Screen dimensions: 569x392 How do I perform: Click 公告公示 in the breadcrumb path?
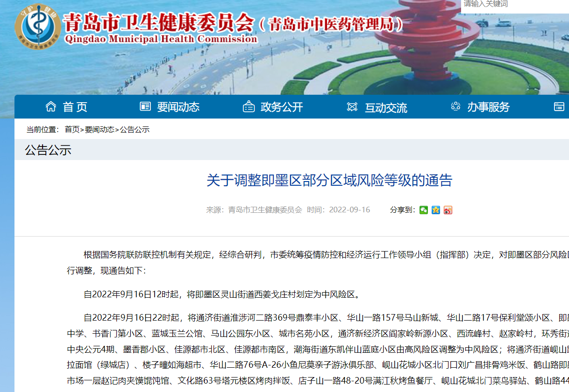coord(135,130)
